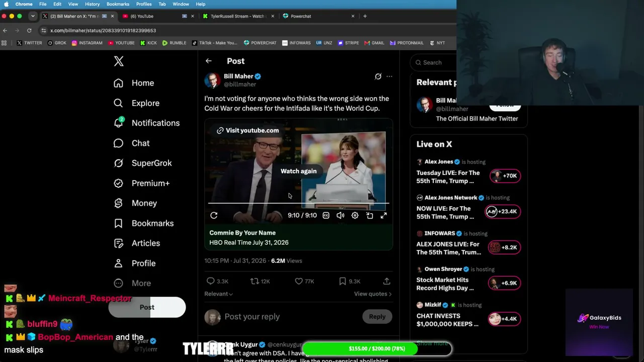Open Notifications in the X sidebar

[146, 123]
